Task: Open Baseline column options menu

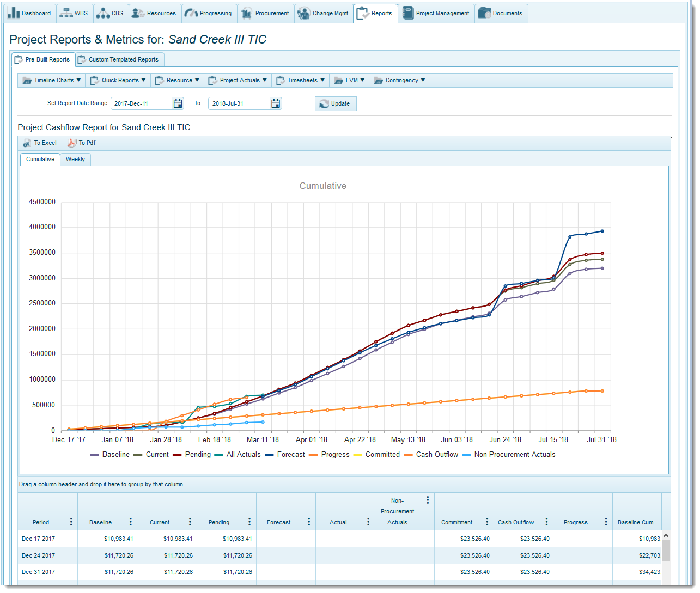Action: [130, 522]
